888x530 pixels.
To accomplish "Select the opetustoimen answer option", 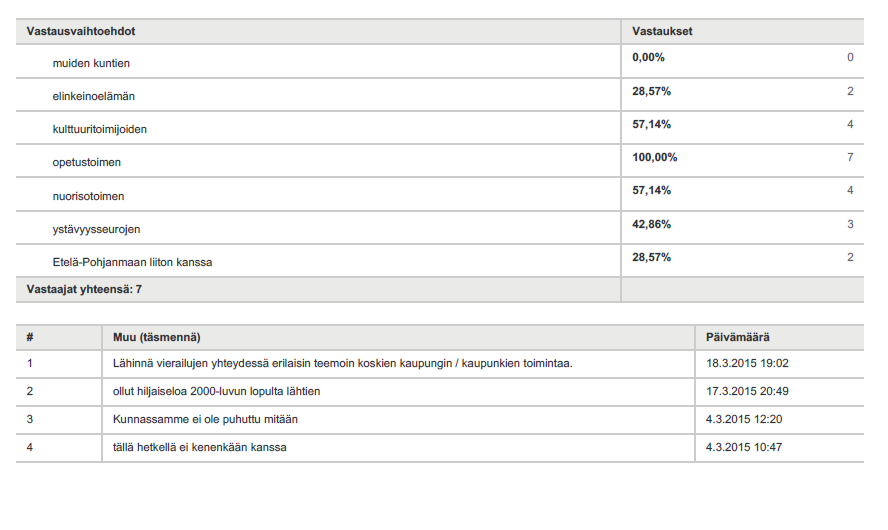I will (87, 163).
